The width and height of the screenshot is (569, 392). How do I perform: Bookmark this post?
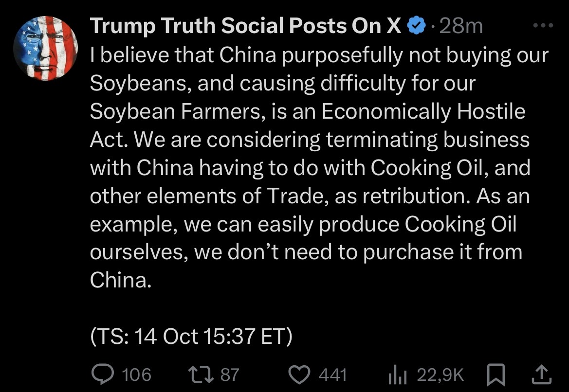coord(496,374)
